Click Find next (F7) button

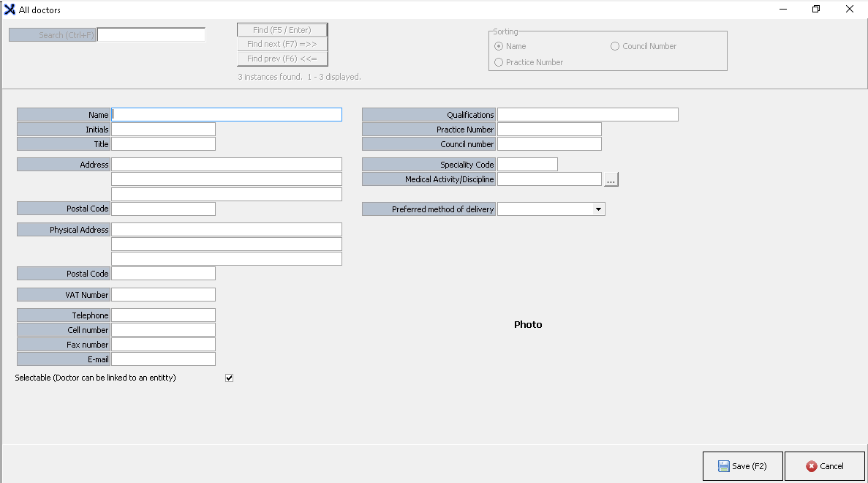click(x=282, y=45)
